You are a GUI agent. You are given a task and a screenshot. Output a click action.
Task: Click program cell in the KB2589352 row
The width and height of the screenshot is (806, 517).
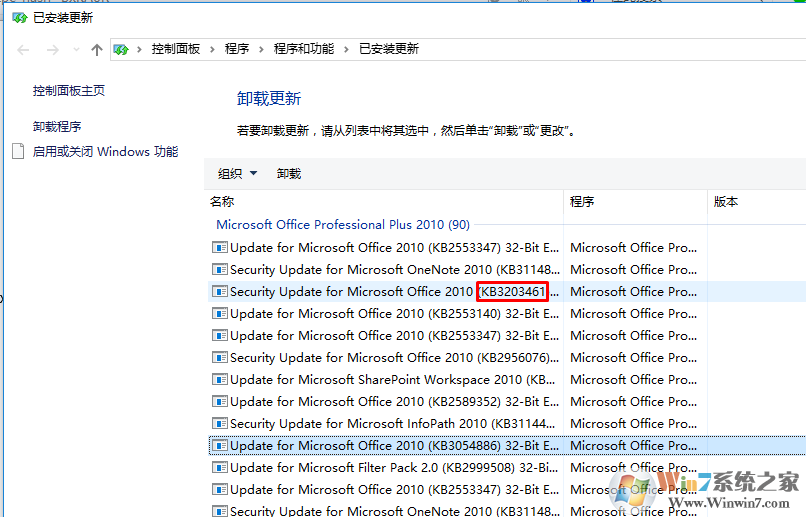(x=634, y=401)
